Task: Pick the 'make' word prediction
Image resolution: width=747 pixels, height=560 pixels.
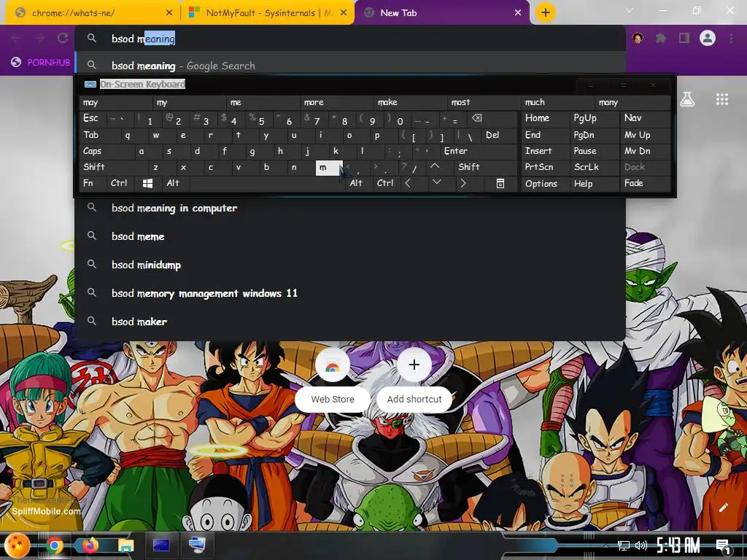Action: pyautogui.click(x=411, y=102)
